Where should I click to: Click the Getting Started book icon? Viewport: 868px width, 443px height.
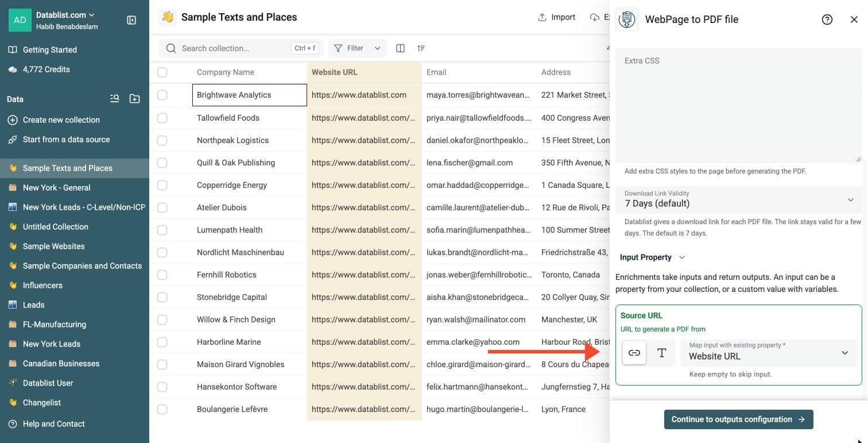pos(13,50)
